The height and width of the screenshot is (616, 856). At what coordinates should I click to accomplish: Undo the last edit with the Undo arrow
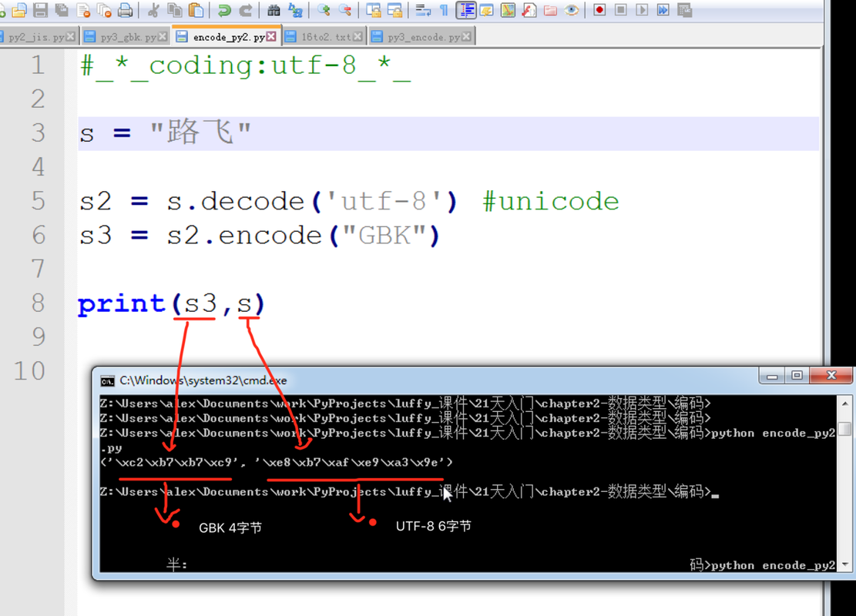click(x=224, y=10)
